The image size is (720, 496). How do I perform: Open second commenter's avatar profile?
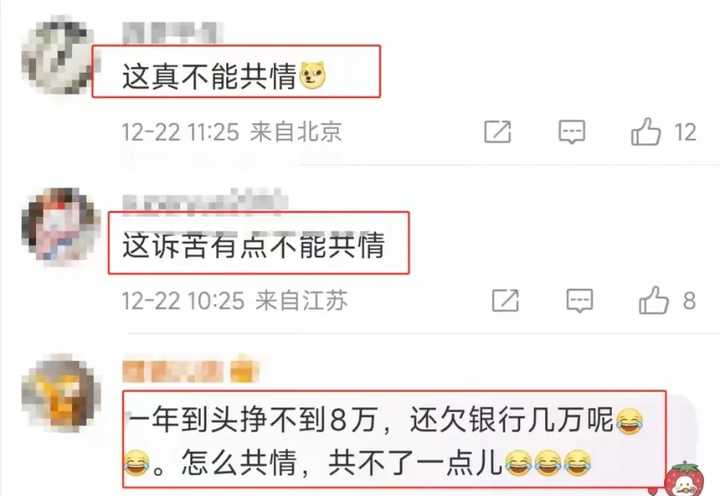(61, 224)
